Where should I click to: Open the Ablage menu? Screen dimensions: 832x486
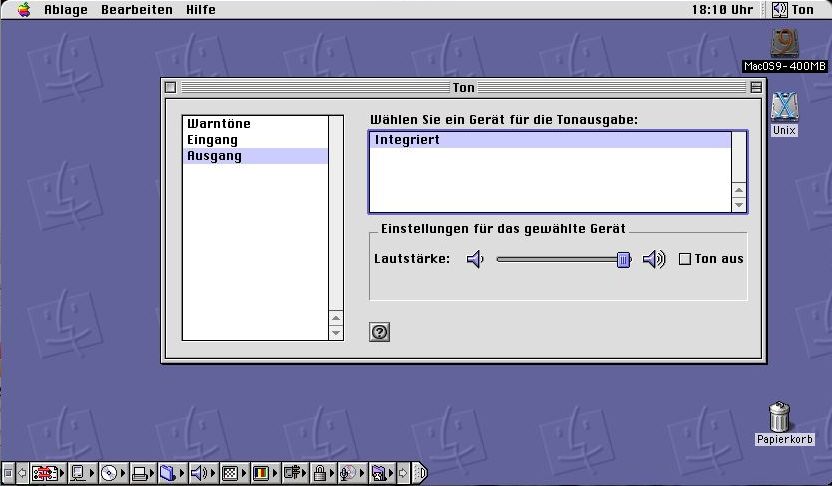click(x=66, y=10)
